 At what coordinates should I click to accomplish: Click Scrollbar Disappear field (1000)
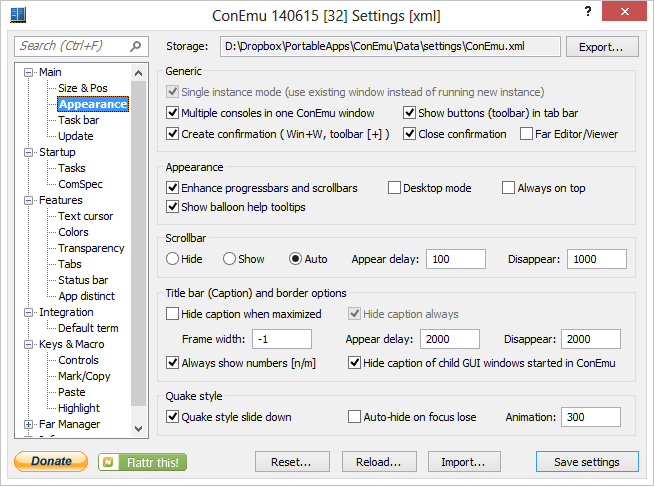[x=597, y=259]
